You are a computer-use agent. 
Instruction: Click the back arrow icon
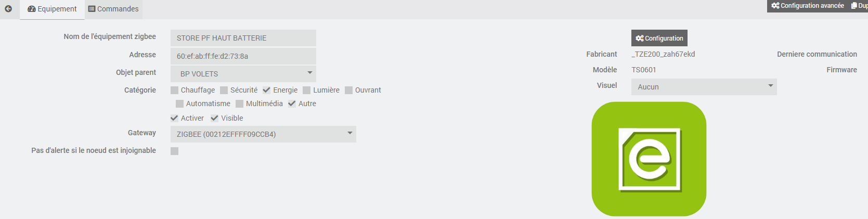click(8, 9)
